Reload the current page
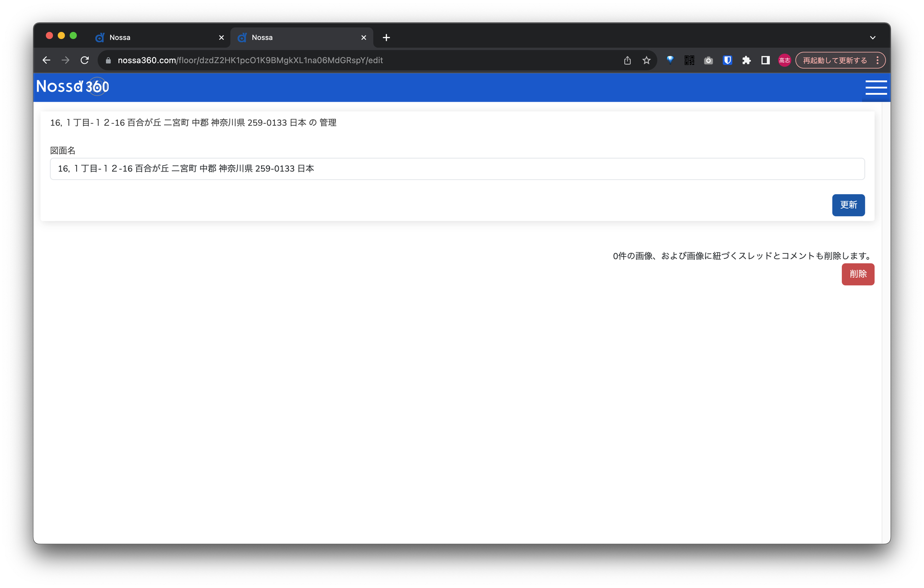Image resolution: width=924 pixels, height=588 pixels. tap(85, 61)
